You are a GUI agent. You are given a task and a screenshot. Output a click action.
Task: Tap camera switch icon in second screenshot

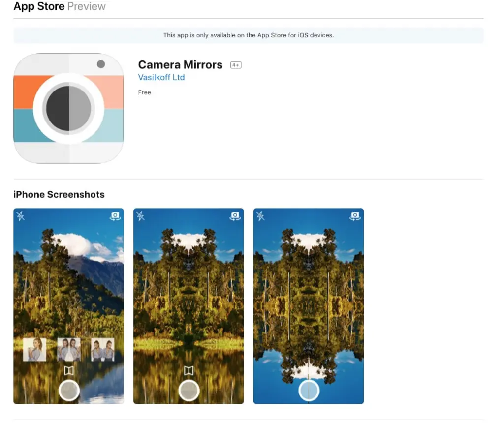[x=235, y=216]
